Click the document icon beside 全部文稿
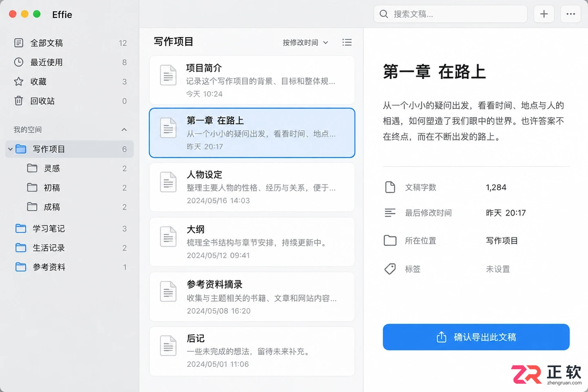The width and height of the screenshot is (588, 392). tap(19, 43)
